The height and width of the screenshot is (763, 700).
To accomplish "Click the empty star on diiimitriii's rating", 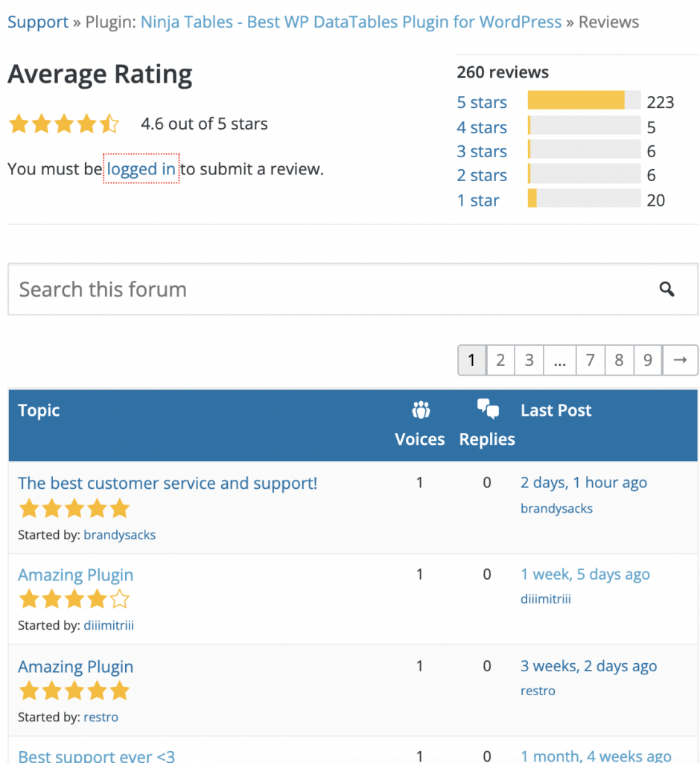I will (119, 598).
